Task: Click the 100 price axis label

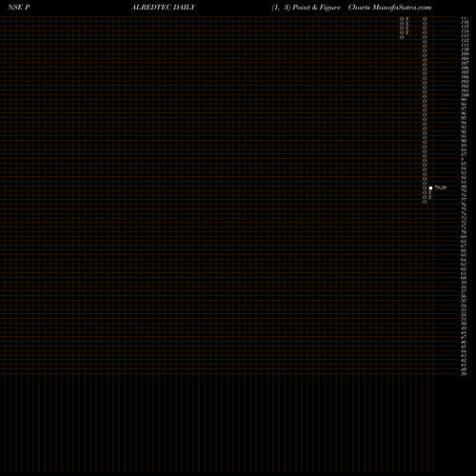Action: pos(466,95)
